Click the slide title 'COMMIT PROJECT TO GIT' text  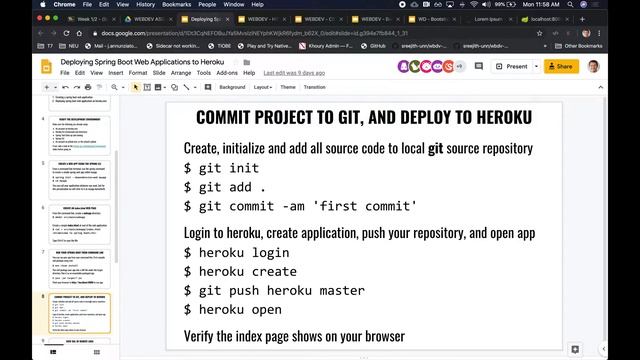[364, 118]
